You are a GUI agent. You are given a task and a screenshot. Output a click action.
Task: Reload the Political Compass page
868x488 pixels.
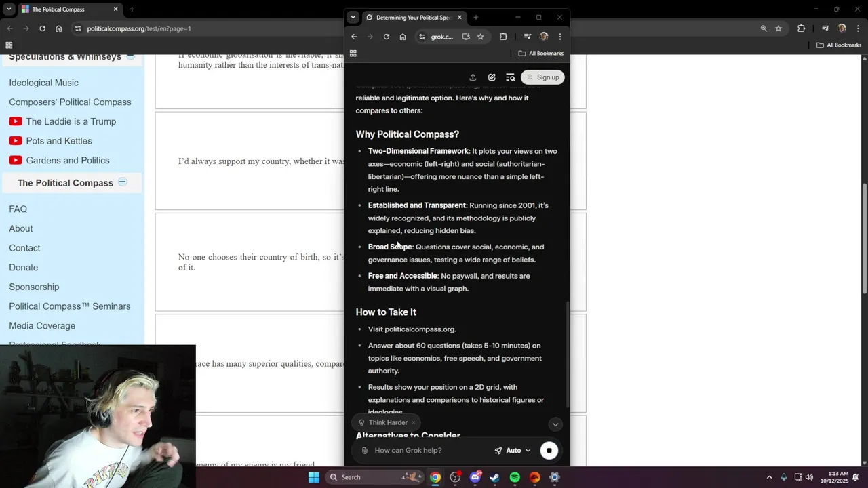point(42,28)
